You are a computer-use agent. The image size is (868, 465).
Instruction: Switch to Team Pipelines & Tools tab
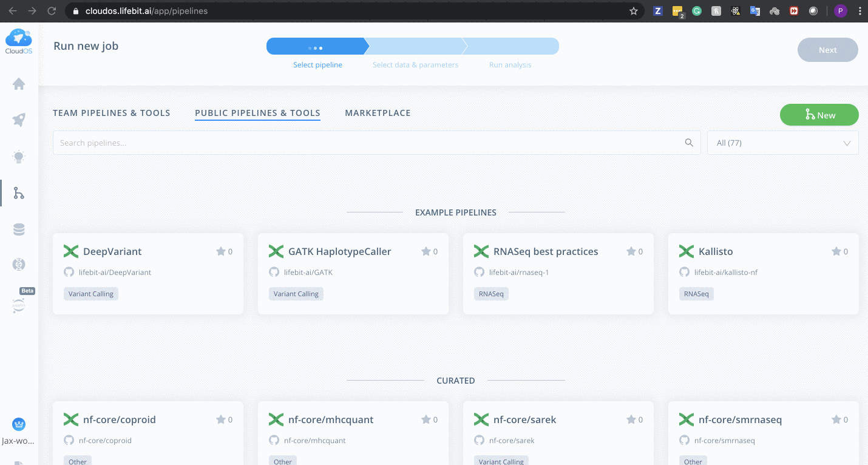point(112,113)
